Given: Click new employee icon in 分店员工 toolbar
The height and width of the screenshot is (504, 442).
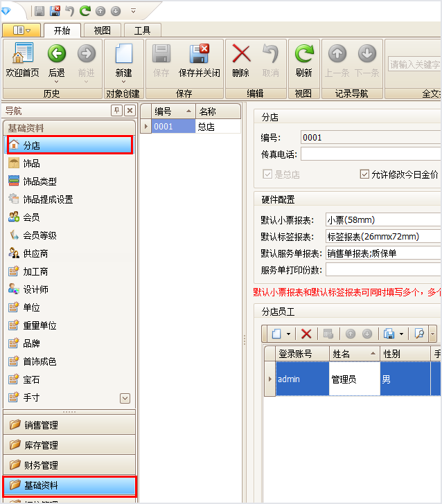Looking at the screenshot, I should (276, 334).
